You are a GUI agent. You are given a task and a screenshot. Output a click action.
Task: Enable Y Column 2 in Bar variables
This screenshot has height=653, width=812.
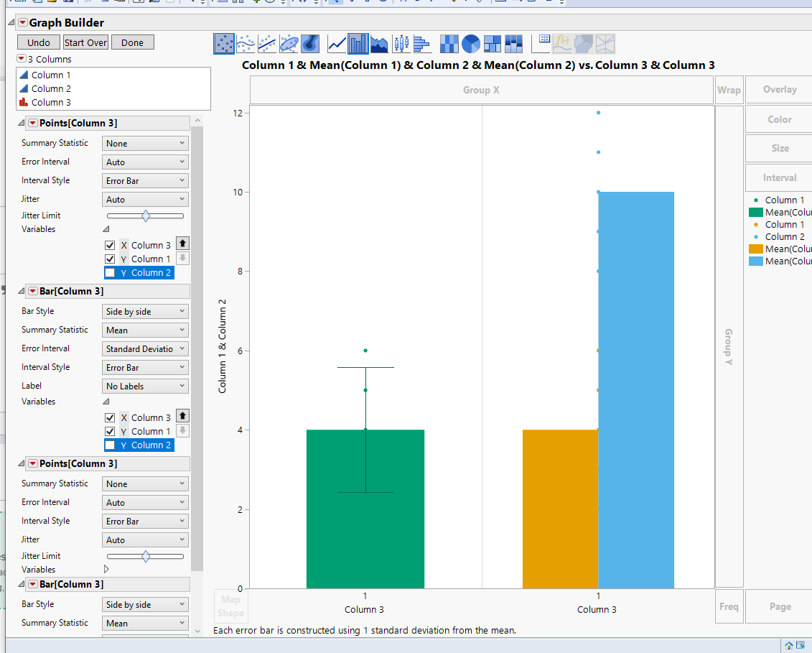pyautogui.click(x=111, y=445)
